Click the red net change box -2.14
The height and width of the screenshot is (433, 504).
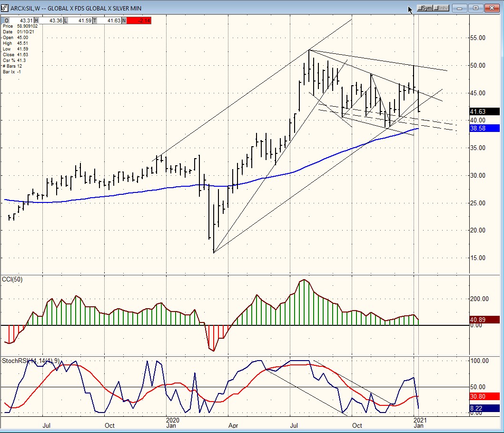[x=138, y=21]
